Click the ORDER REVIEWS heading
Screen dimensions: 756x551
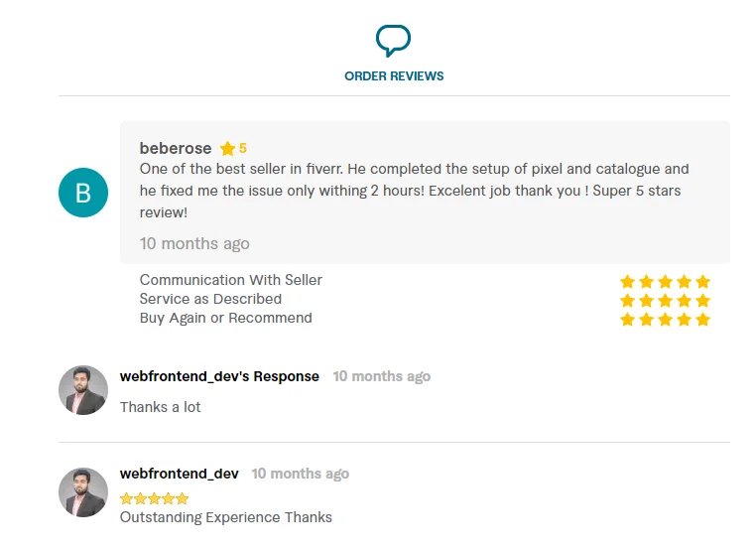click(x=394, y=76)
